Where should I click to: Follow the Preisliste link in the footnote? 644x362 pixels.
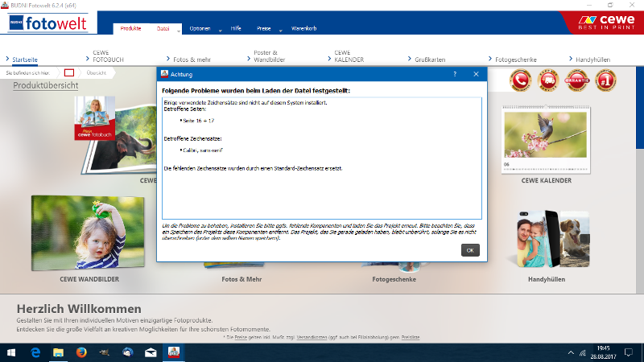click(411, 337)
